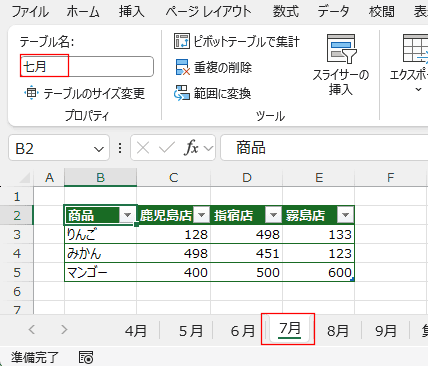Click the cell containing マンゴー
The image size is (428, 366).
100,272
